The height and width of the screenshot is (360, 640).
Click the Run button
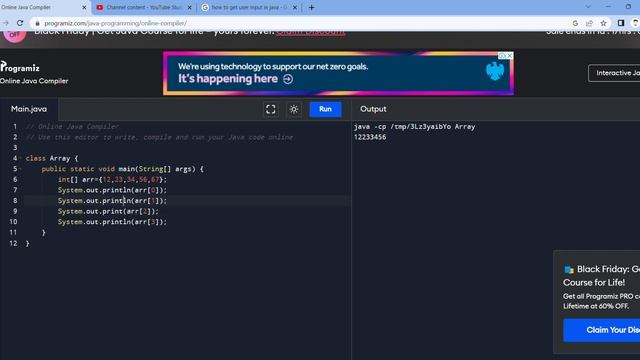[325, 109]
